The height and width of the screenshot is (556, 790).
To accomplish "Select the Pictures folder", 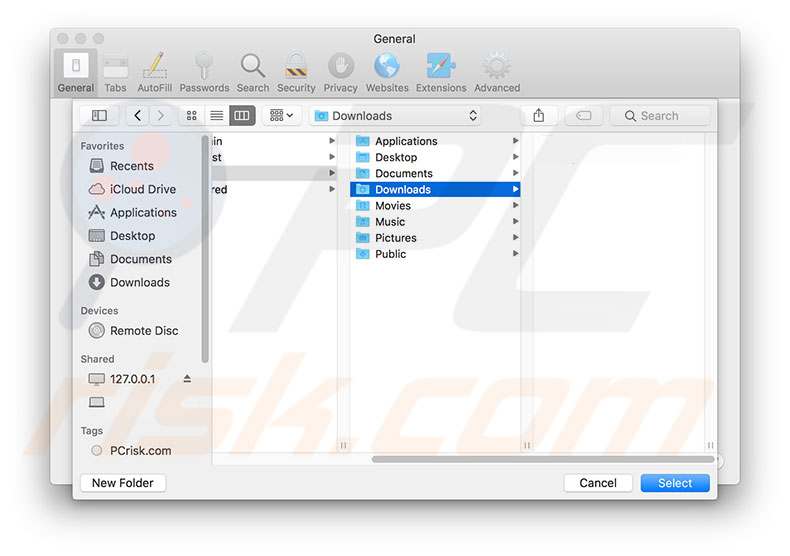I will click(x=435, y=238).
